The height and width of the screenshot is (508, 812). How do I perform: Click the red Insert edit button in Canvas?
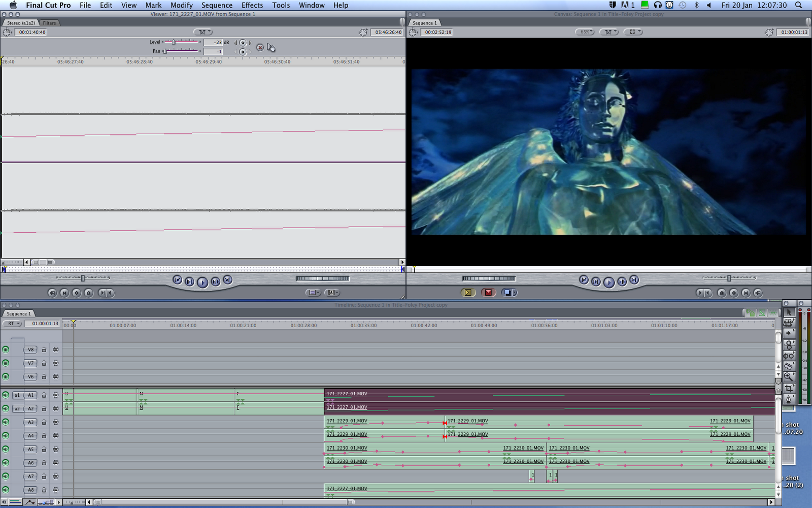click(x=488, y=293)
